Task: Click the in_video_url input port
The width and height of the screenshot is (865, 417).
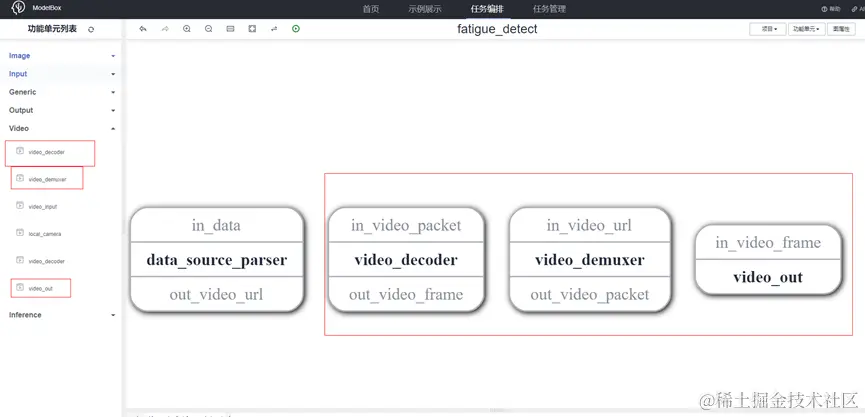Action: tap(589, 225)
